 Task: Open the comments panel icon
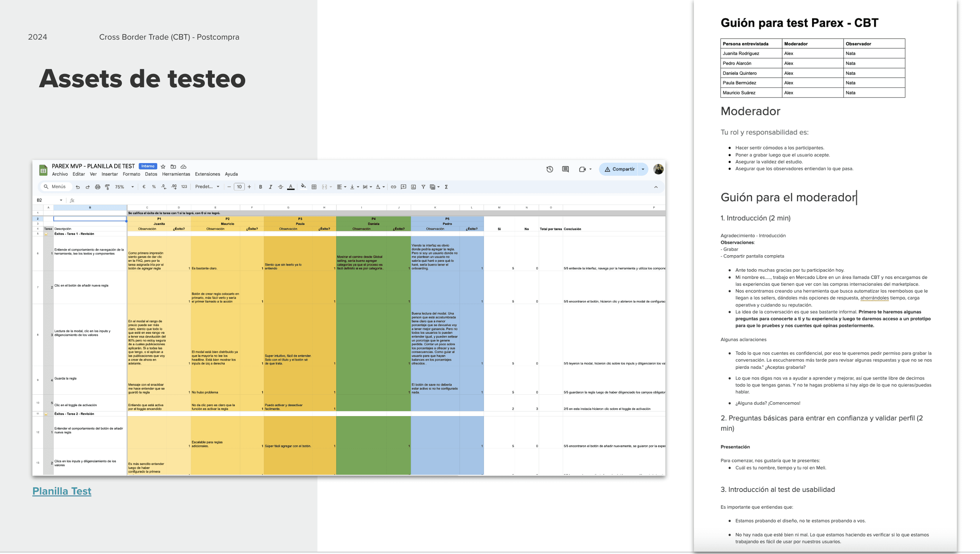(565, 169)
